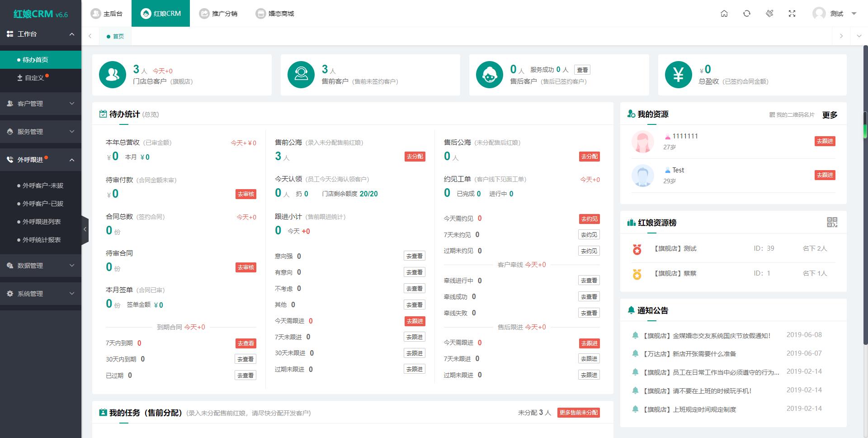Viewport: 868px width, 438px height.
Task: Click 去分配 in the 售前公海 section
Action: point(414,156)
